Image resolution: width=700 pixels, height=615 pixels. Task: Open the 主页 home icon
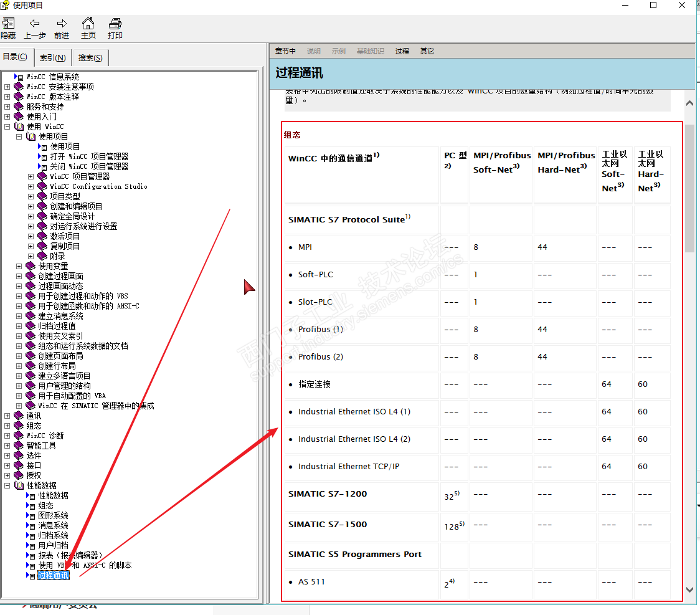(88, 23)
